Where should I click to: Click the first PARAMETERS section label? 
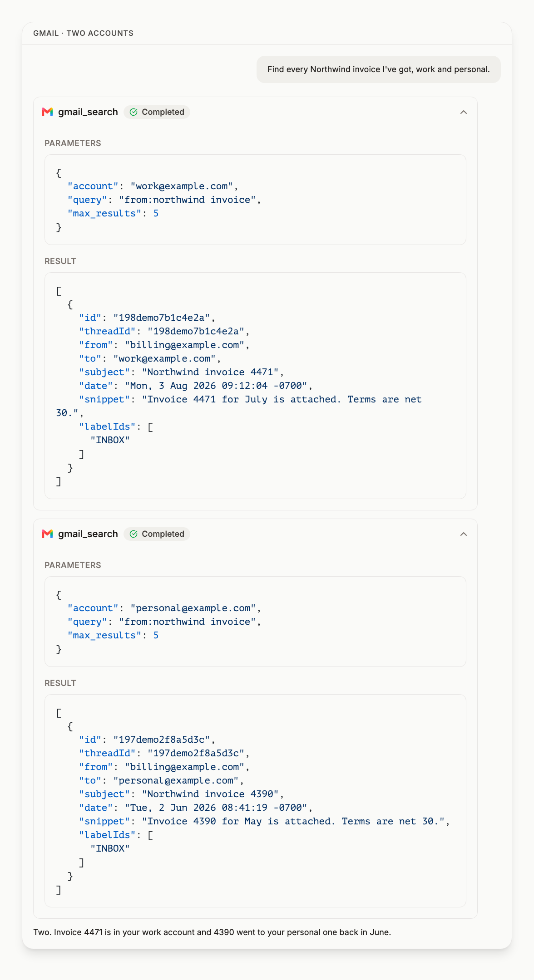click(73, 143)
